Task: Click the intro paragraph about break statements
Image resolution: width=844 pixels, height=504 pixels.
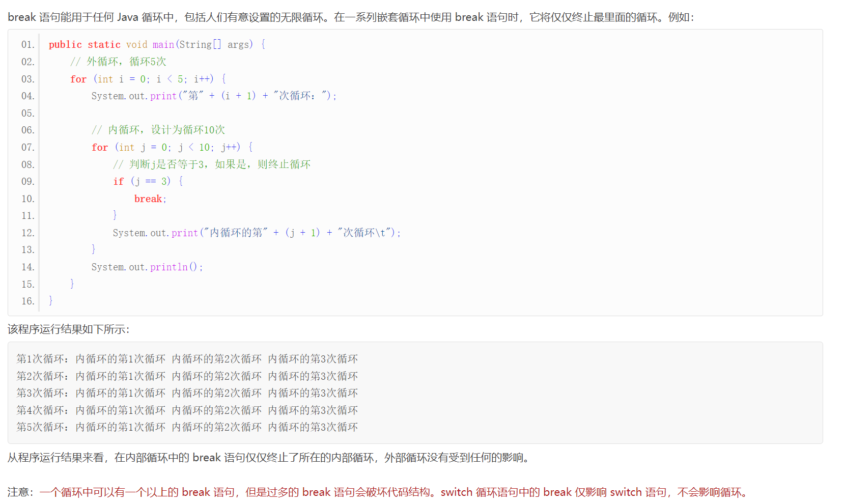Action: [x=351, y=17]
